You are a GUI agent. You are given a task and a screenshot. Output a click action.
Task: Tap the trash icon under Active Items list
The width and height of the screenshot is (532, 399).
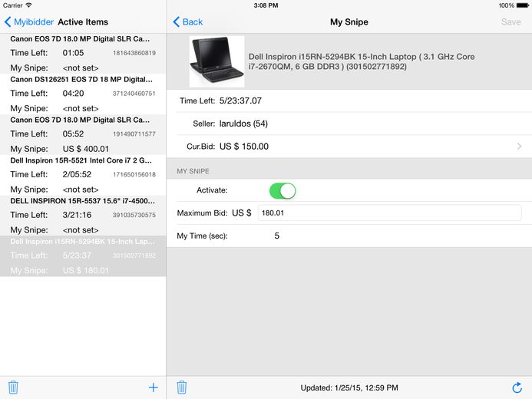pos(13,387)
